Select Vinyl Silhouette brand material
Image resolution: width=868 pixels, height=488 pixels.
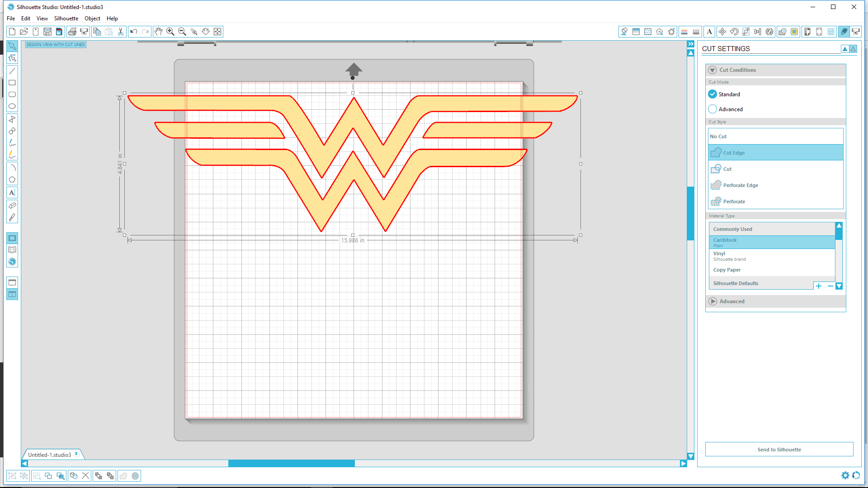772,256
